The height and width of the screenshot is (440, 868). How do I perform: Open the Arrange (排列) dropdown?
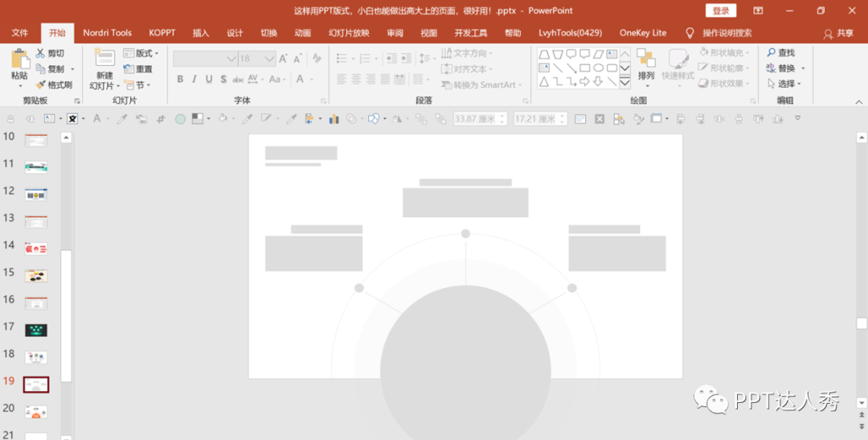(646, 68)
